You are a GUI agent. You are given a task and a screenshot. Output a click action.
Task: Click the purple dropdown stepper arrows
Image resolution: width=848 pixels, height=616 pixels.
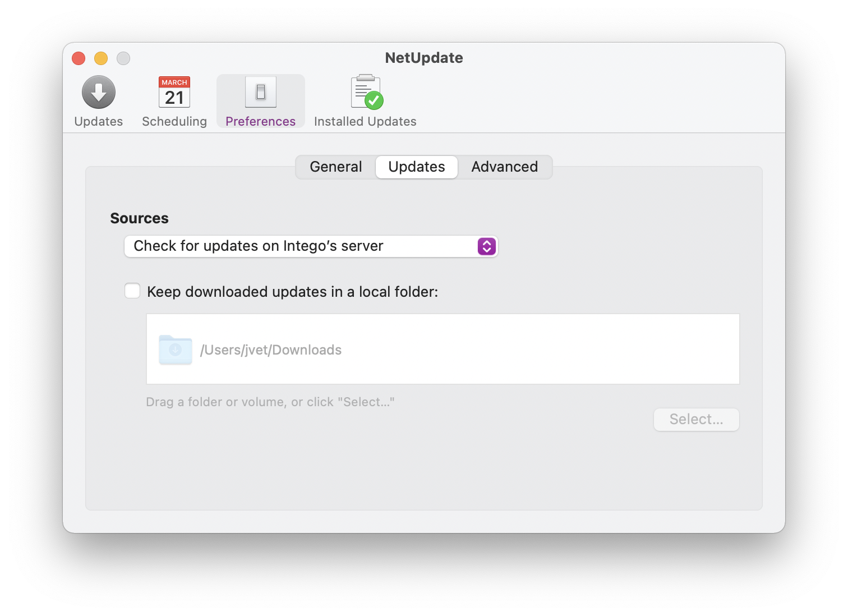pyautogui.click(x=487, y=246)
